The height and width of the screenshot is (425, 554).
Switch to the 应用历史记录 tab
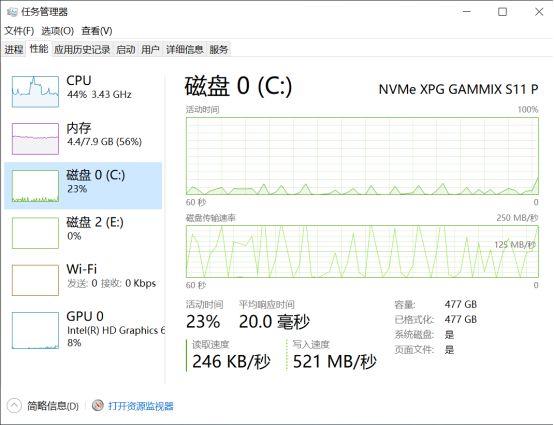[82, 49]
